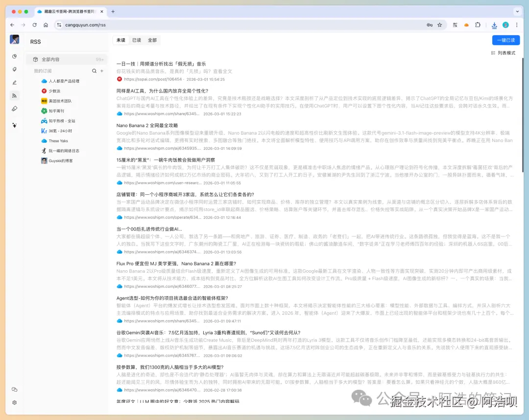Select 全部内容 in the feed sidebar
Screen dimensions: 529x420
tap(67, 59)
